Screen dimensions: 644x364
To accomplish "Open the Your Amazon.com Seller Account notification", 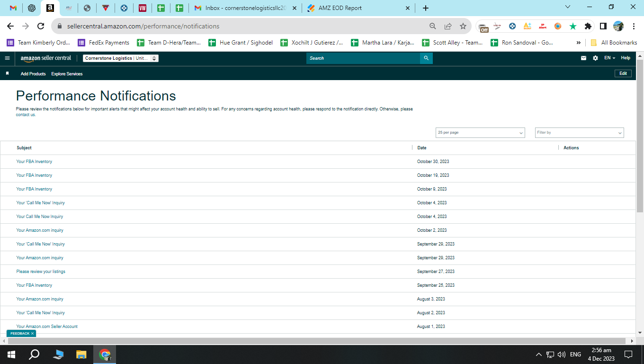I will click(47, 327).
